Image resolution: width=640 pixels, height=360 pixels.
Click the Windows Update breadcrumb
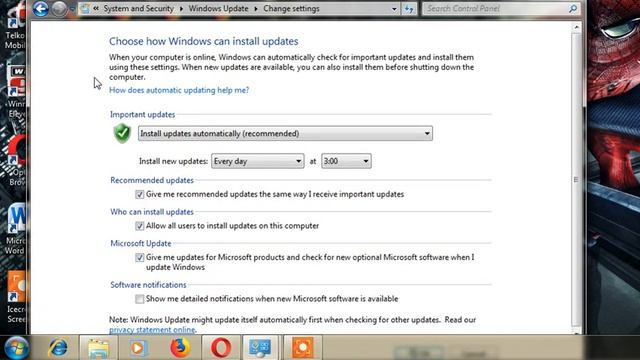pos(218,9)
